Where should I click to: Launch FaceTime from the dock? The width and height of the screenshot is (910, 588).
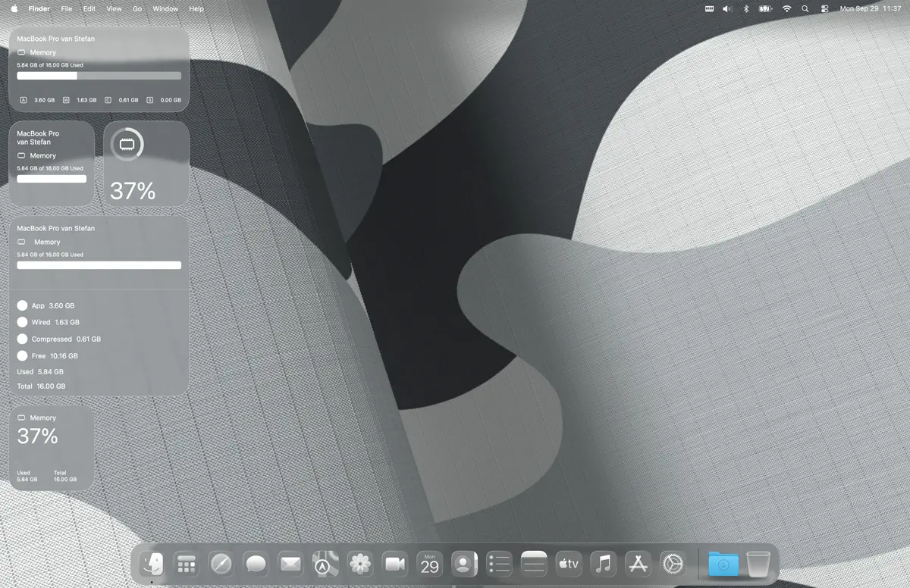[x=395, y=564]
